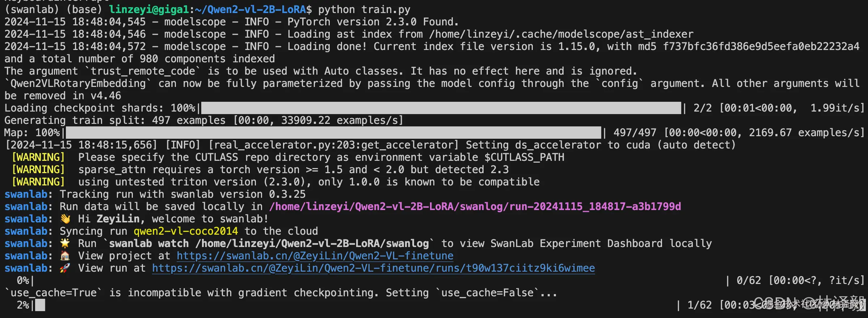This screenshot has width=868, height=318.
Task: Click the rocket emoji before View run
Action: point(65,268)
